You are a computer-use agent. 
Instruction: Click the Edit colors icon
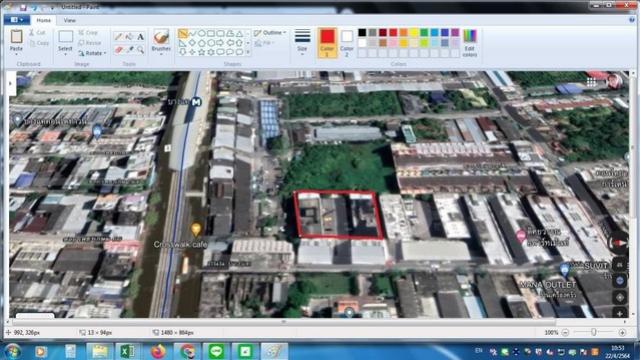pos(470,43)
